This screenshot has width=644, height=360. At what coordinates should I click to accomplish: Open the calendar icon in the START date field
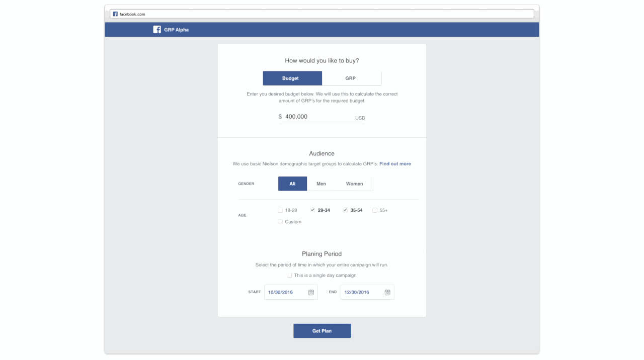tap(311, 292)
